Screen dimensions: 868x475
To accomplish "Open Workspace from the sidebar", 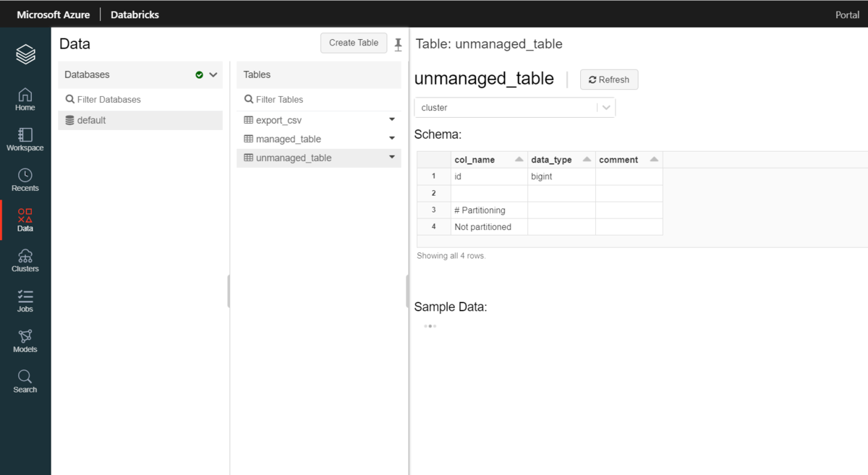I will click(25, 140).
